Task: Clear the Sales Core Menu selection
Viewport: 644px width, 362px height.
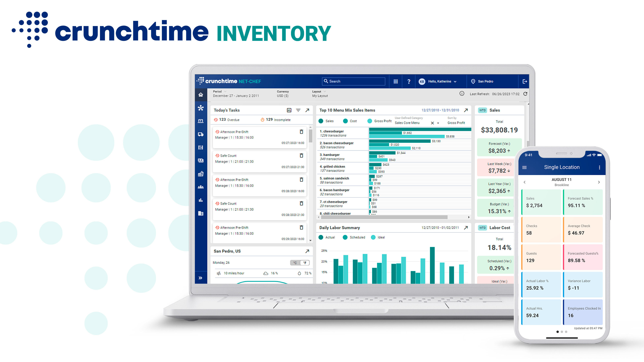Action: [432, 123]
